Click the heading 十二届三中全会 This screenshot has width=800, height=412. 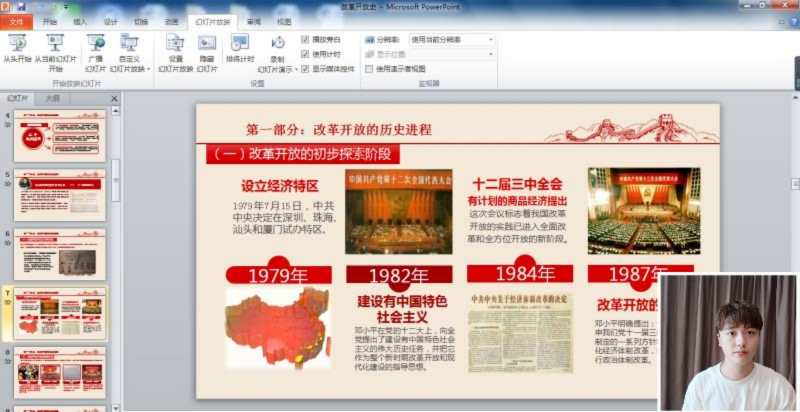pyautogui.click(x=517, y=184)
